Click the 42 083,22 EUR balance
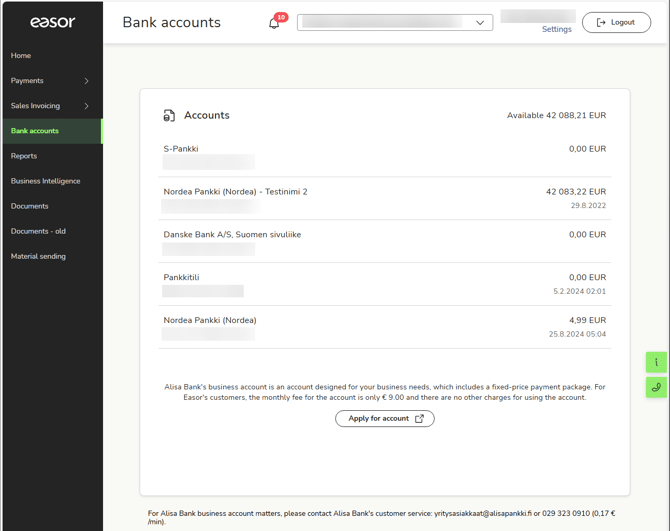Screen dimensions: 670x531 tap(576, 192)
